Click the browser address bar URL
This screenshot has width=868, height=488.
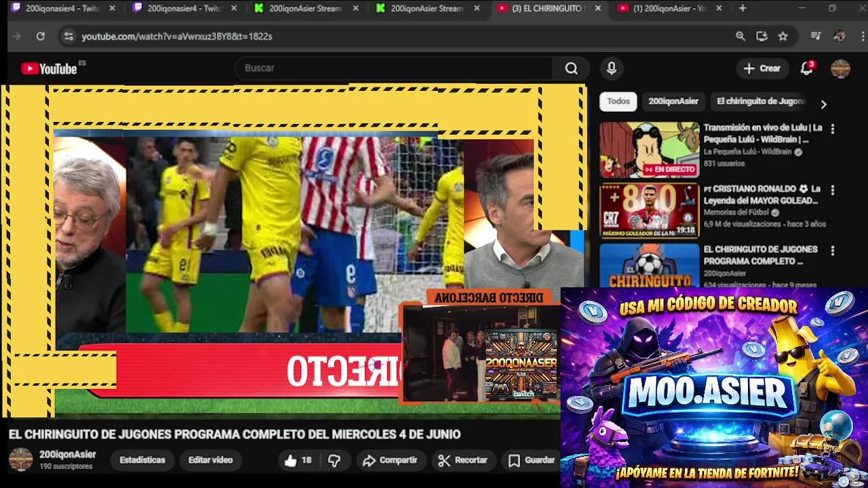pos(177,36)
